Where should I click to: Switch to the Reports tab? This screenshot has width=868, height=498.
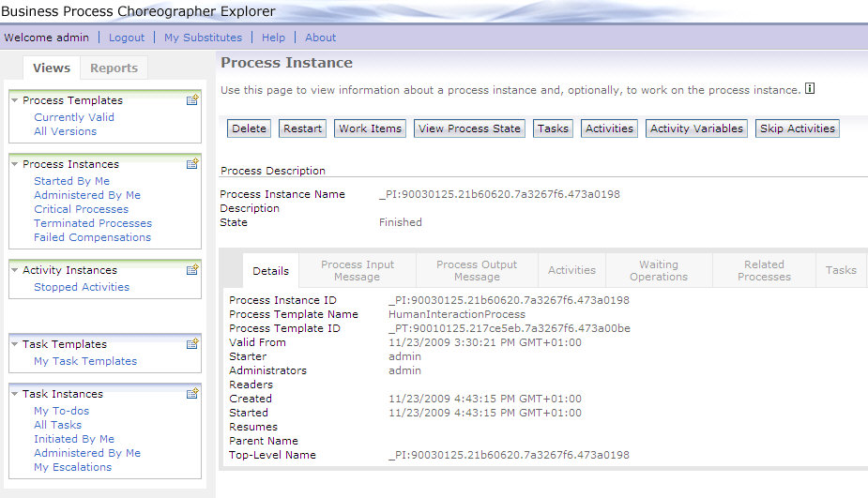[114, 68]
